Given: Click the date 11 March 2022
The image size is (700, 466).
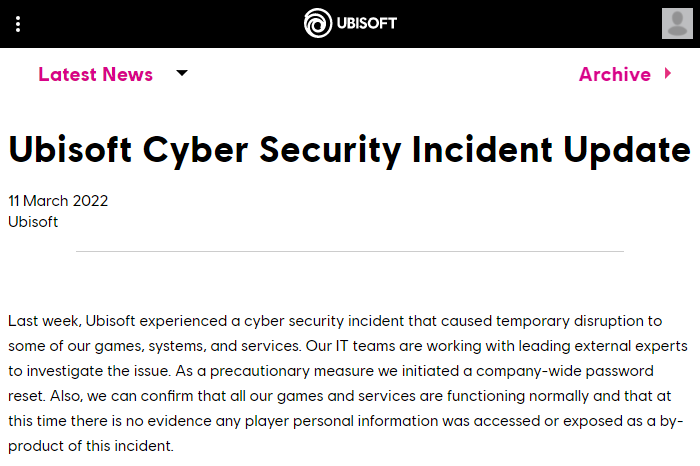Looking at the screenshot, I should click(58, 200).
